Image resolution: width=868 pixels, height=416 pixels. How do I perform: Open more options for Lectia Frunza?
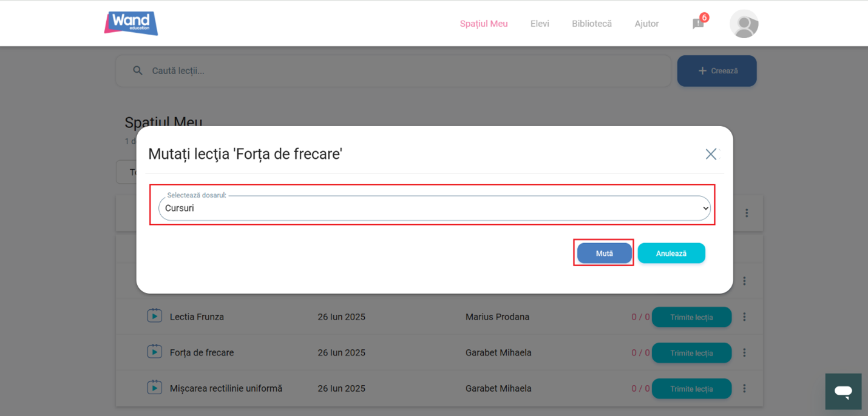(x=744, y=317)
